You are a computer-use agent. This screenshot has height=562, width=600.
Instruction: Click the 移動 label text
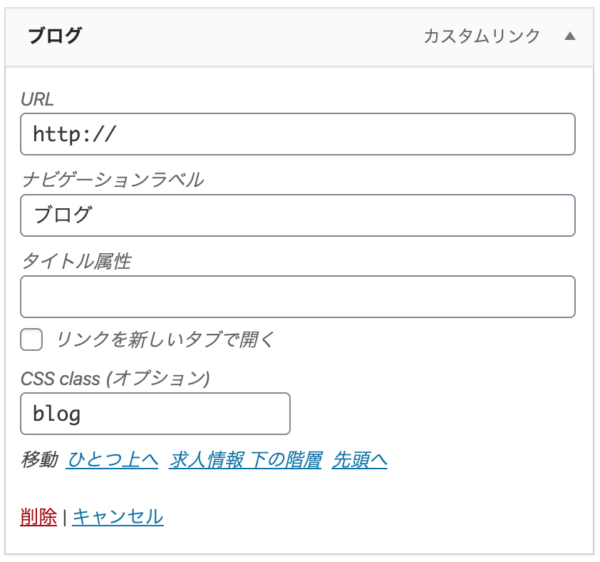[x=39, y=460]
